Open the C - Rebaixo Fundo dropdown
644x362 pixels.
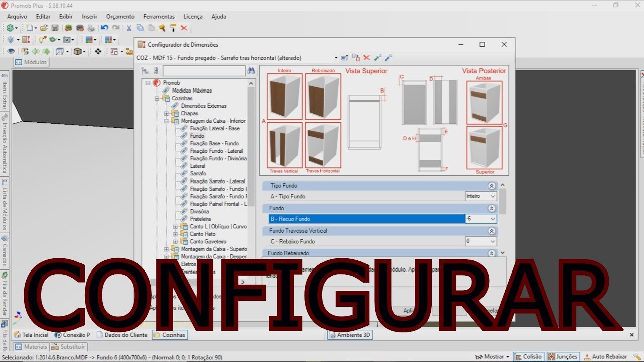click(492, 241)
